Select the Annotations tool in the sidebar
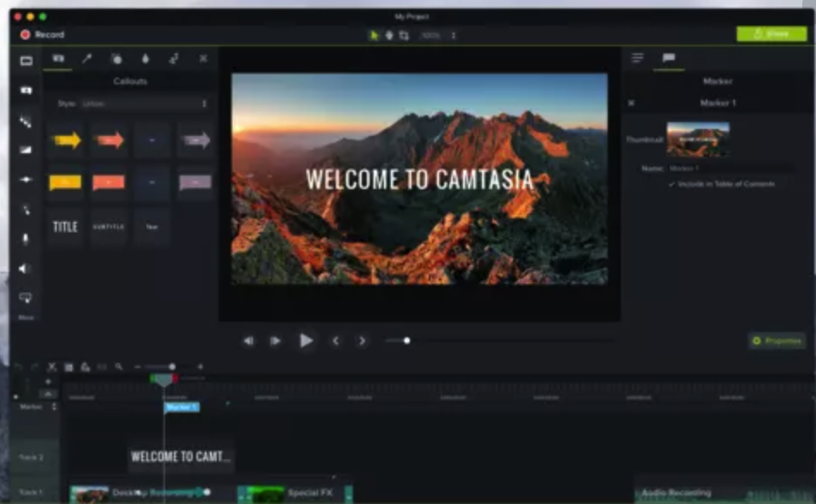Viewport: 816px width, 504px height. pos(26,90)
